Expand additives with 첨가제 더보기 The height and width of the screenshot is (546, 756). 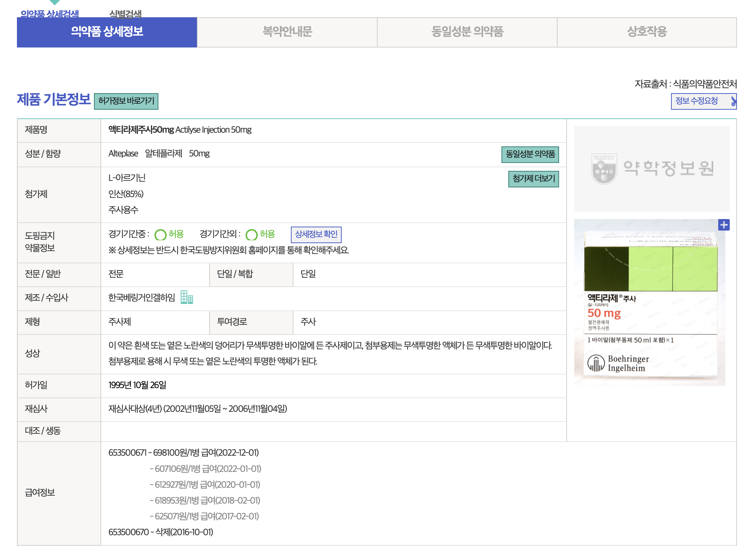click(533, 179)
